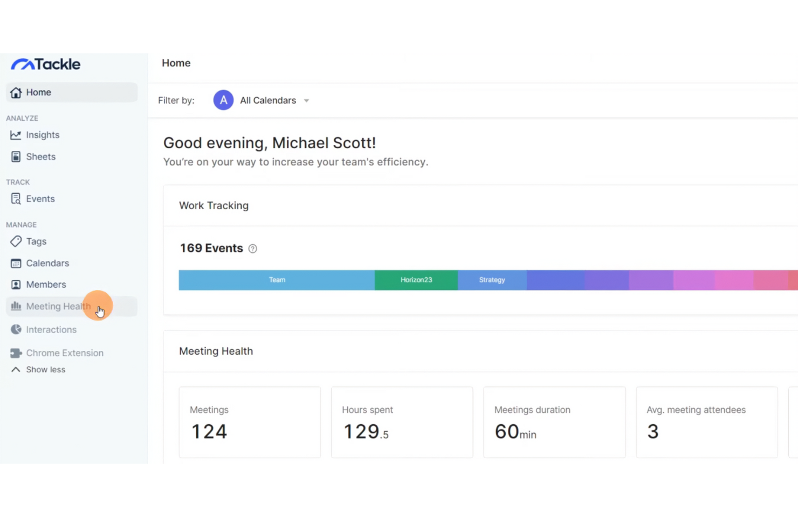Image resolution: width=798 pixels, height=532 pixels.
Task: Open the Chrome Extension puzzle icon
Action: (x=16, y=353)
